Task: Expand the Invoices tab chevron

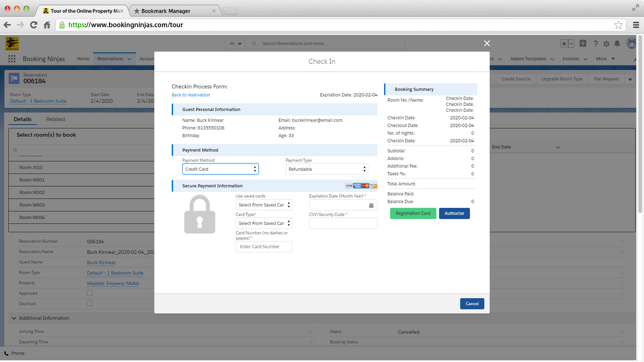Action: [586, 59]
